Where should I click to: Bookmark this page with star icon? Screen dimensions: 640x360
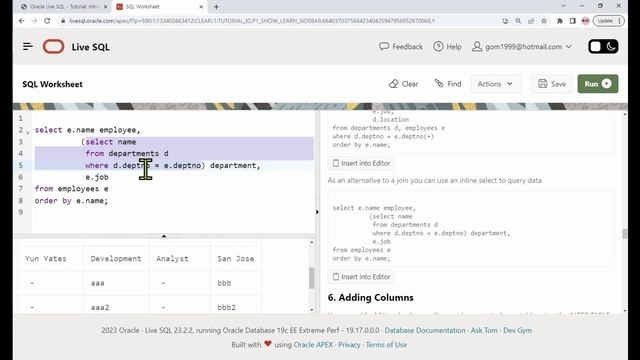(x=544, y=21)
